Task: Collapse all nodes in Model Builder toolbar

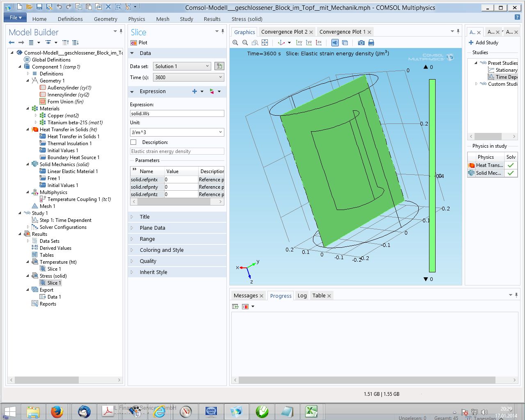Action: point(66,43)
